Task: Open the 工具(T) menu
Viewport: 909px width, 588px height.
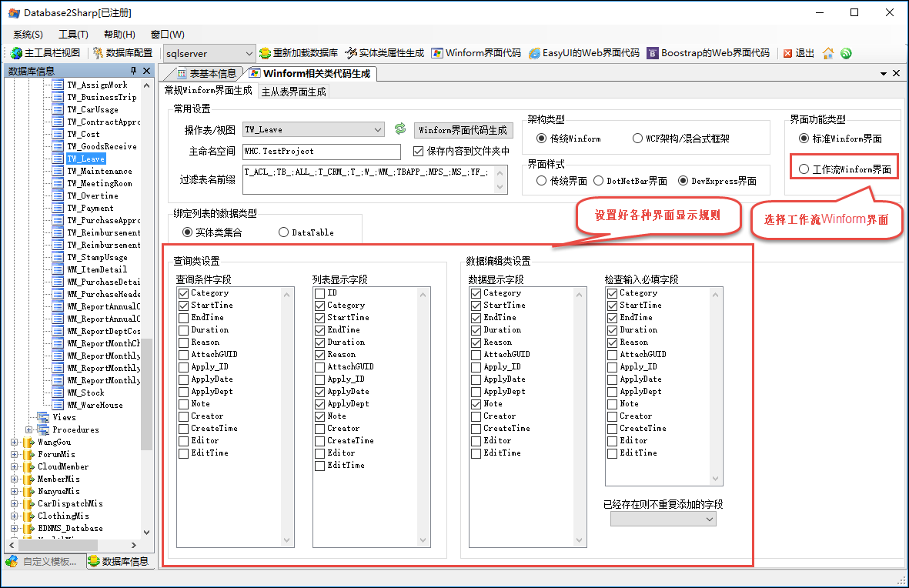Action: 73,35
